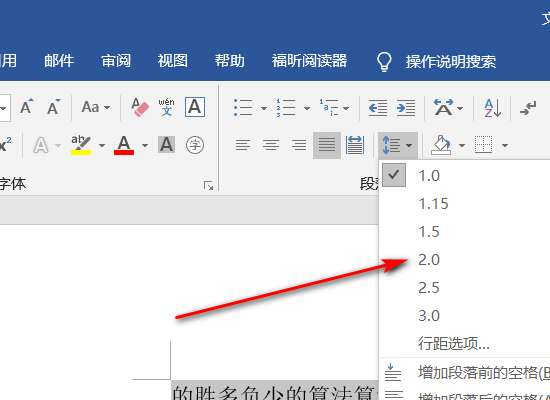The height and width of the screenshot is (400, 550).
Task: Click the Clear All Formatting eraser icon
Action: pos(140,107)
